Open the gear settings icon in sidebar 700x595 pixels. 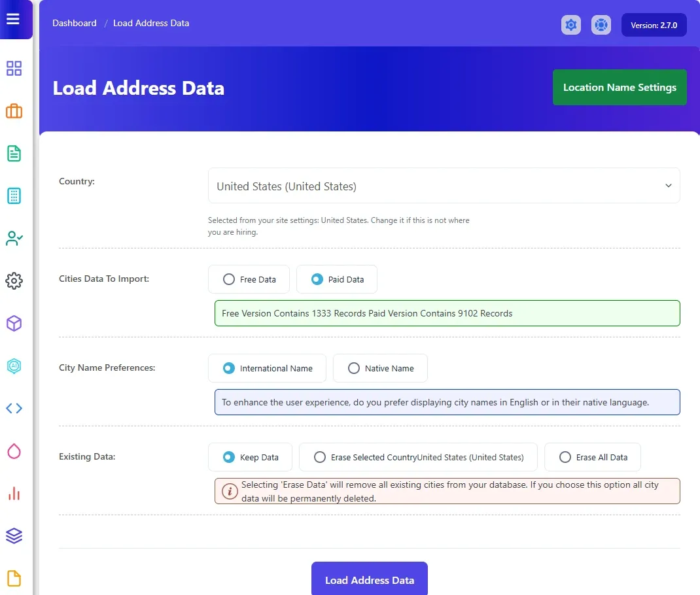pos(14,280)
